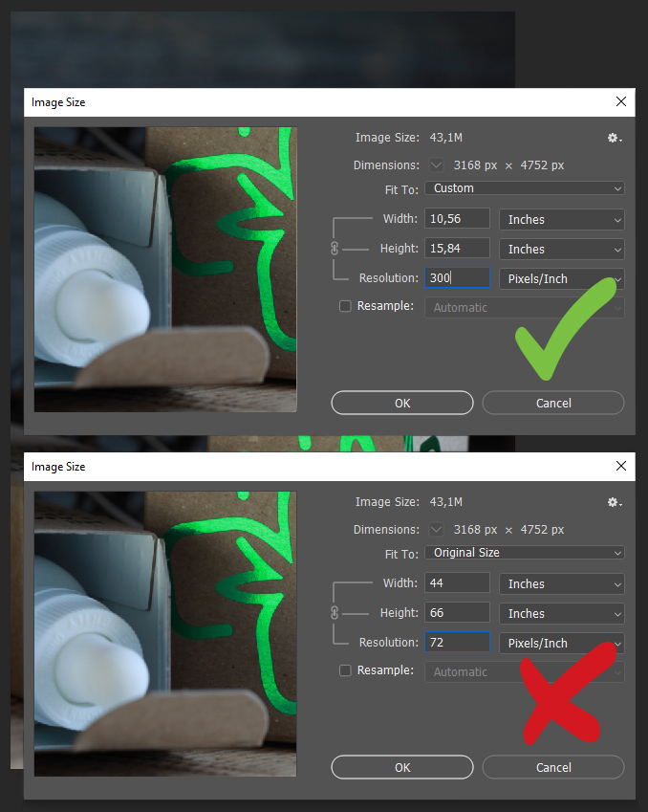Screen dimensions: 648x812
Task: Open Dimensions unit dropdown in bottom dialog
Action: [x=437, y=530]
